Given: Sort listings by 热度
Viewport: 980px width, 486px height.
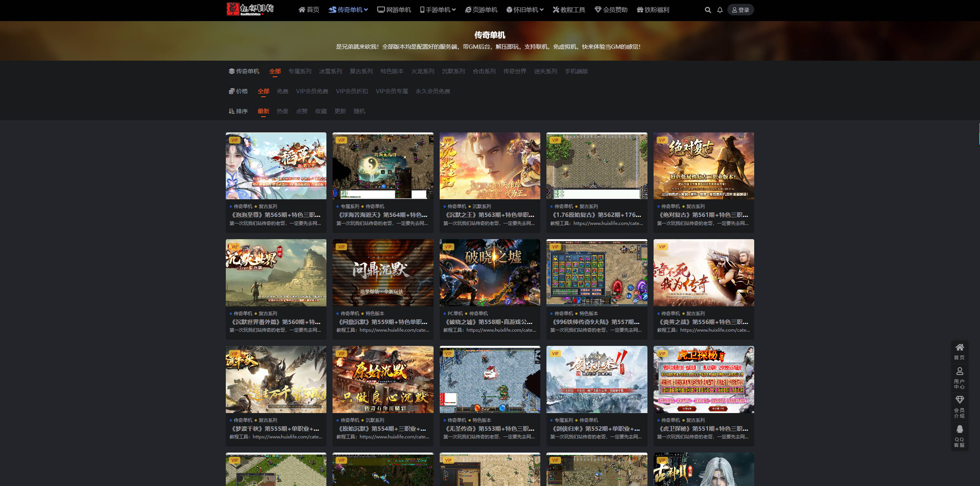Looking at the screenshot, I should click(283, 111).
